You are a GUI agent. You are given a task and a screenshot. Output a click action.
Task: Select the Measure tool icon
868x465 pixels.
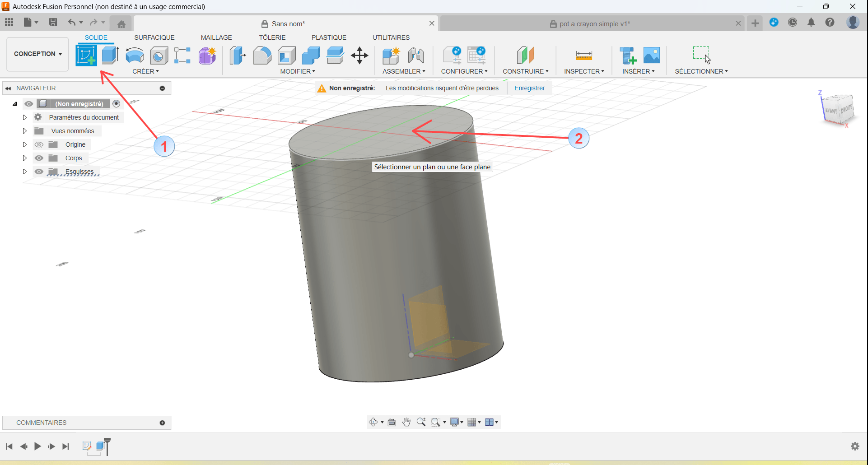point(584,56)
